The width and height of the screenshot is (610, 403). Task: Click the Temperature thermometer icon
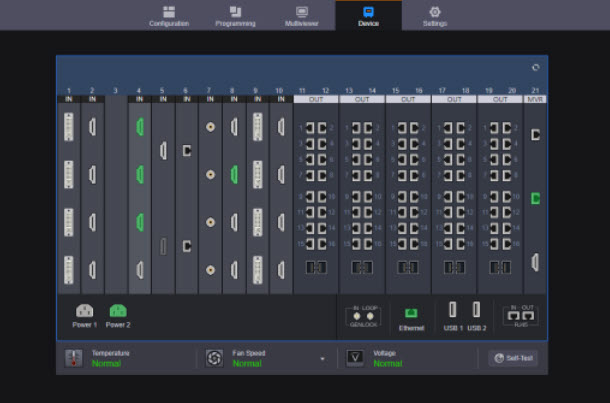click(74, 358)
